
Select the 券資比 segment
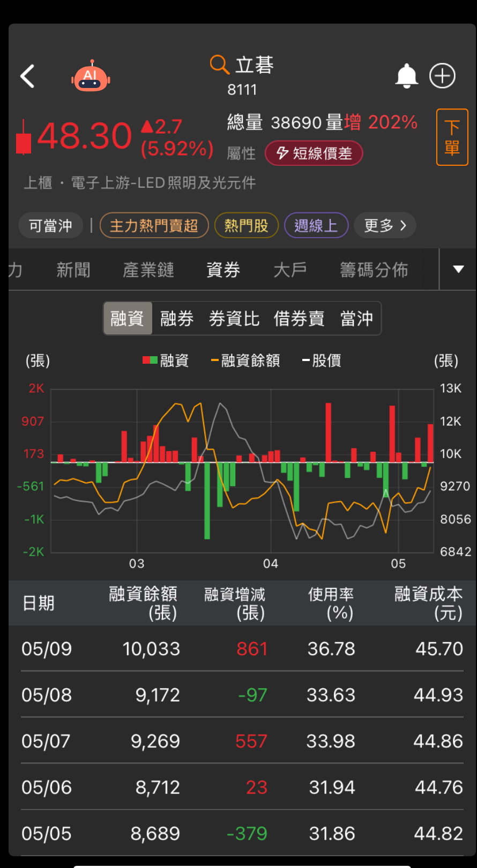coord(234,319)
